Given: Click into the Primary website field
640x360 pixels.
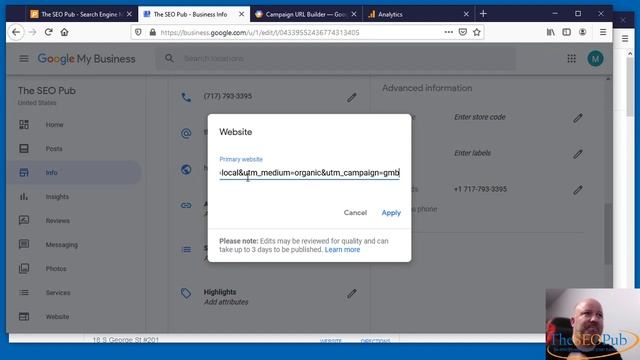Looking at the screenshot, I should (x=309, y=173).
